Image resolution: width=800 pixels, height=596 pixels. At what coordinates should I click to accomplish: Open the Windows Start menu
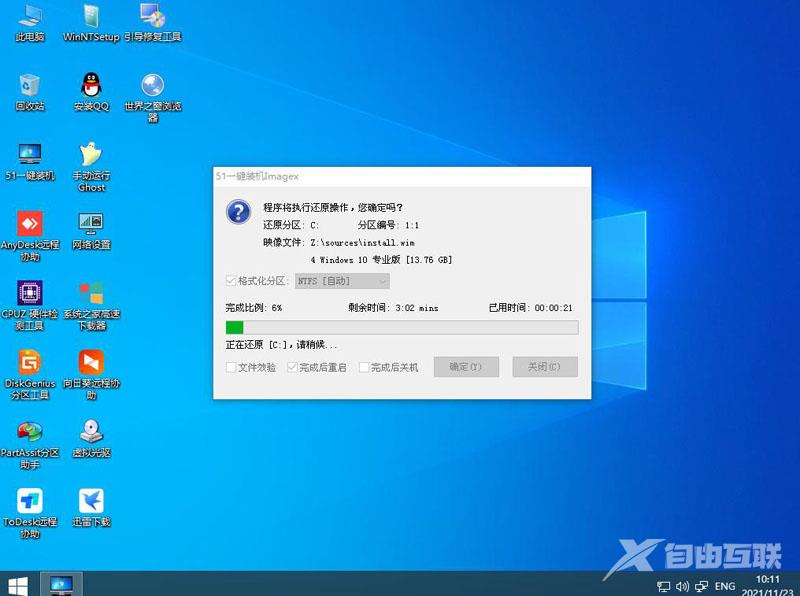coord(18,585)
